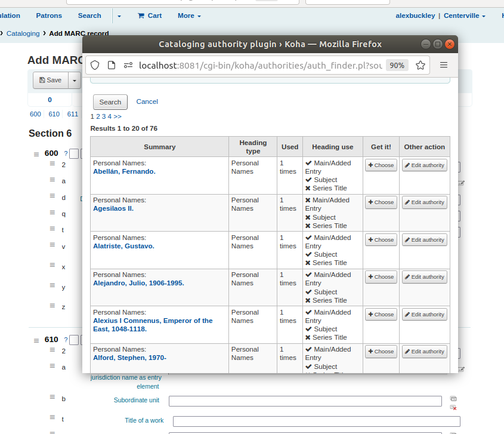Click the >> next pages link
504x434 pixels.
point(118,116)
